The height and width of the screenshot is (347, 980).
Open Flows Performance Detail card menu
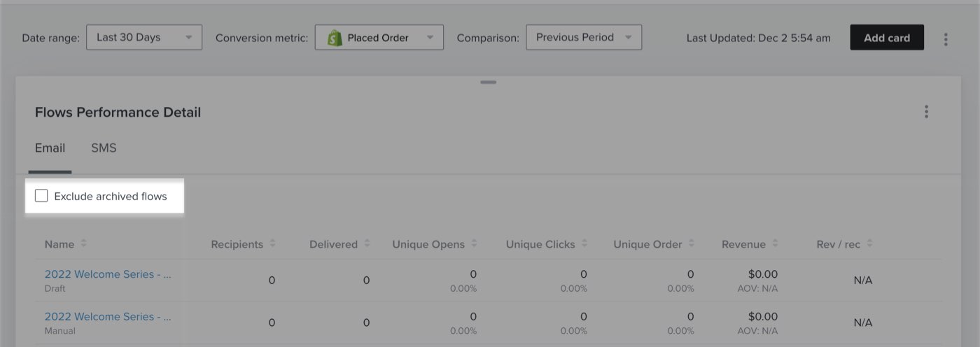pos(926,112)
